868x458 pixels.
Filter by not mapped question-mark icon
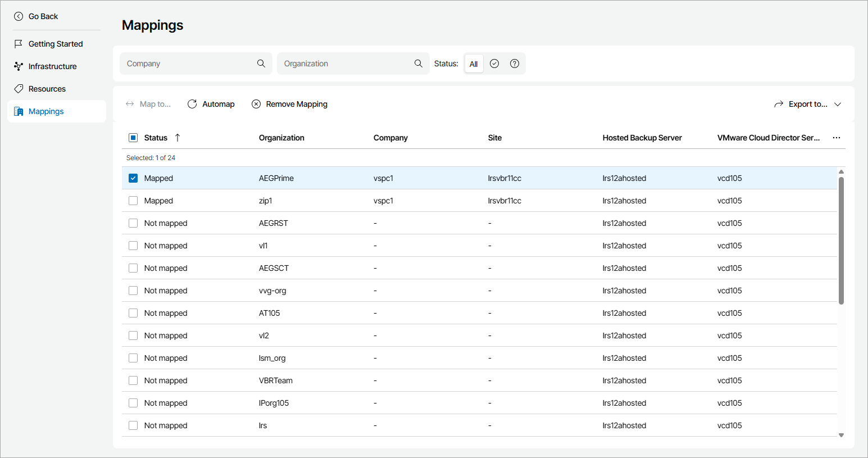[x=515, y=64]
